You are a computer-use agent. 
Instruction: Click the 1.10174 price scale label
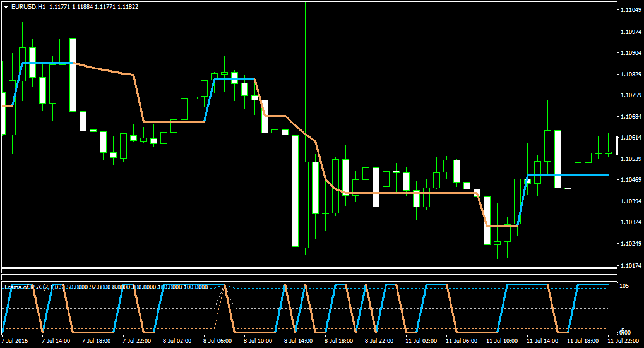click(631, 266)
